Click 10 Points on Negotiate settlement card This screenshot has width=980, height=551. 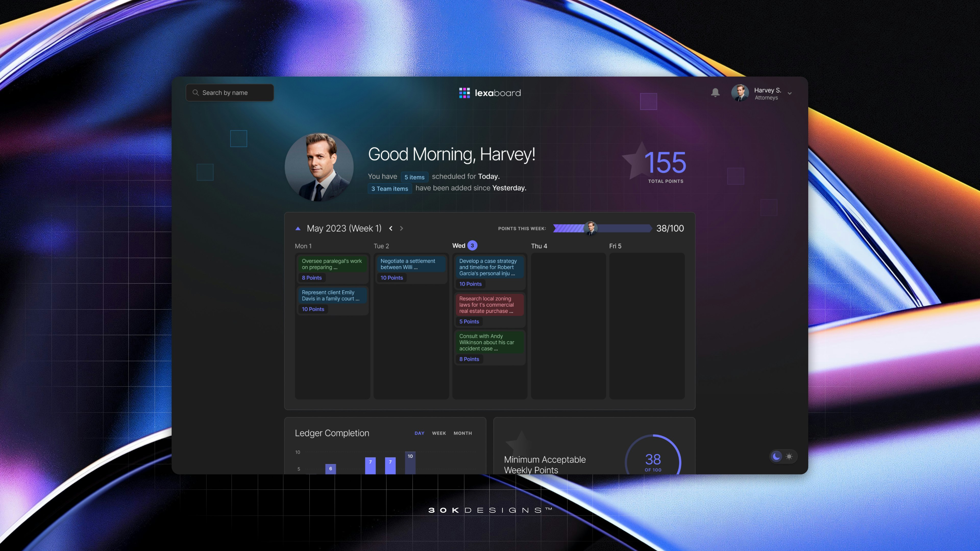pos(392,278)
